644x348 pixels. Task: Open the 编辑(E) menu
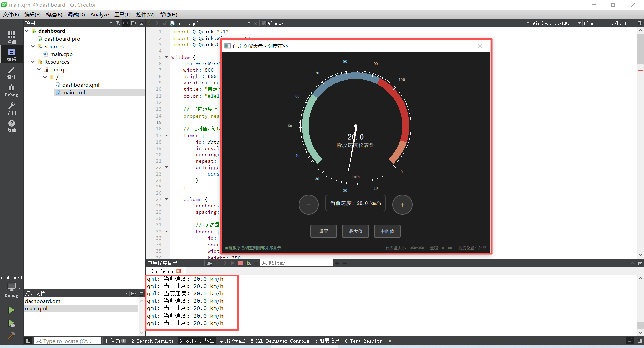point(33,14)
